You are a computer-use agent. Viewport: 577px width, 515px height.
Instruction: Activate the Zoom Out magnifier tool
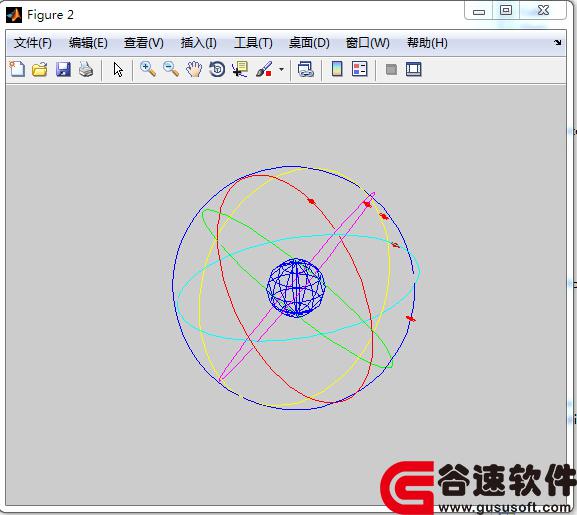point(171,69)
